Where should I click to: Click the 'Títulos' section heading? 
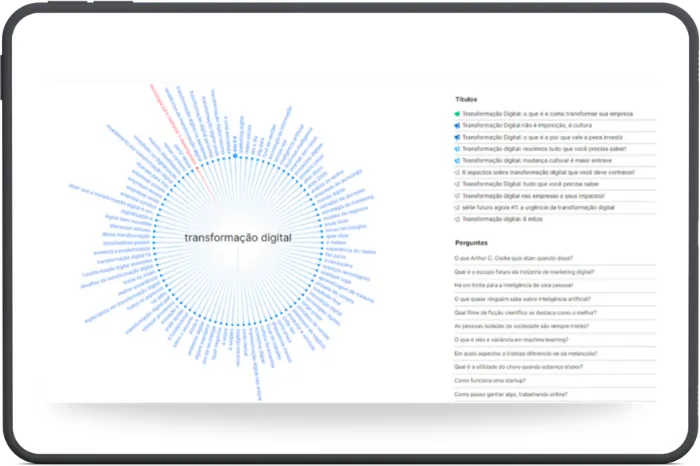pos(466,99)
